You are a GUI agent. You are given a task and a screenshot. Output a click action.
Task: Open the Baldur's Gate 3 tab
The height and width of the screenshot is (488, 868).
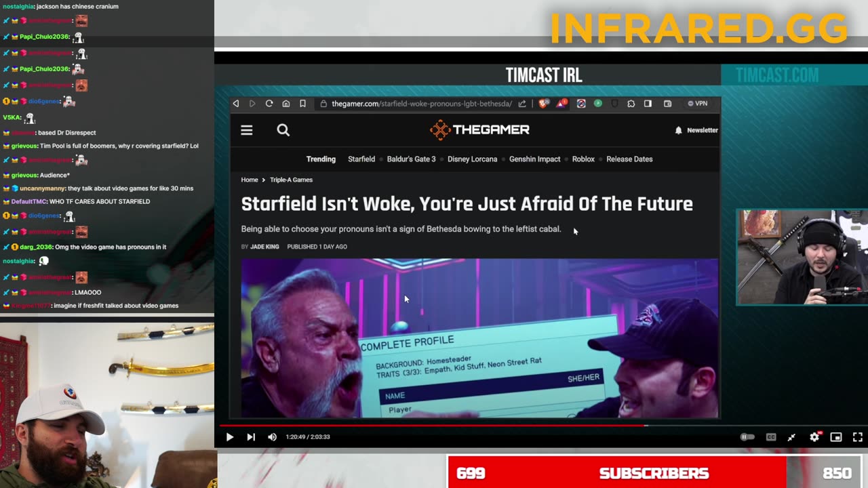tap(411, 159)
